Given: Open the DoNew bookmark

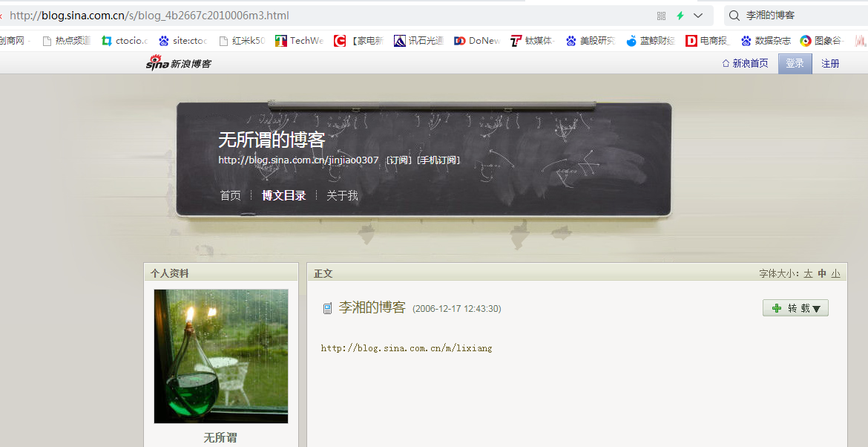Looking at the screenshot, I should coord(477,40).
